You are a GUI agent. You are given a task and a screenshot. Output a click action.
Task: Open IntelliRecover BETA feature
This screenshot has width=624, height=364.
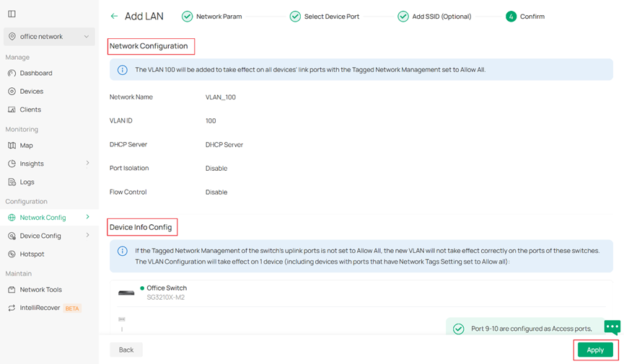pyautogui.click(x=40, y=308)
